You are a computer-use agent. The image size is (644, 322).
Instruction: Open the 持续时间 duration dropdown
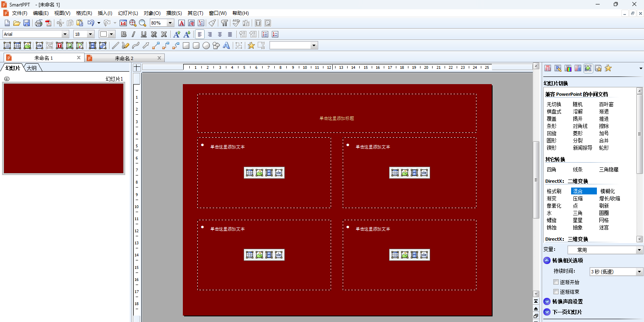coord(639,272)
